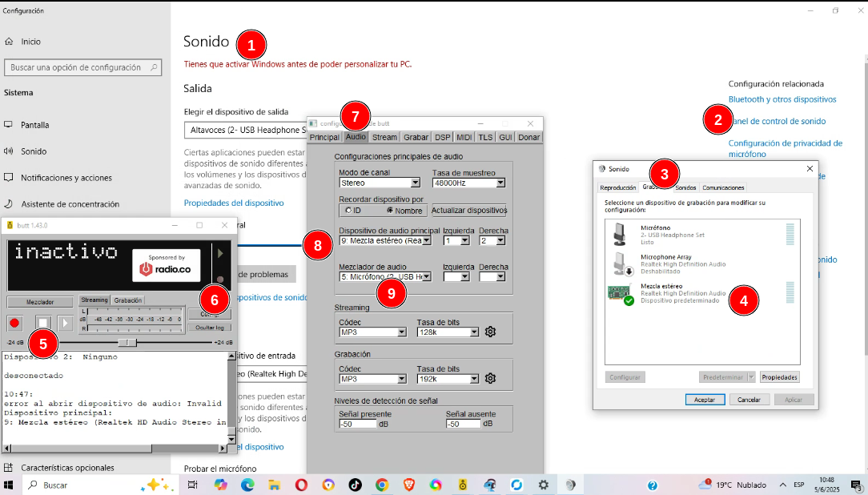Click the Notificaciones y acciones icon
The height and width of the screenshot is (495, 868).
(8, 178)
